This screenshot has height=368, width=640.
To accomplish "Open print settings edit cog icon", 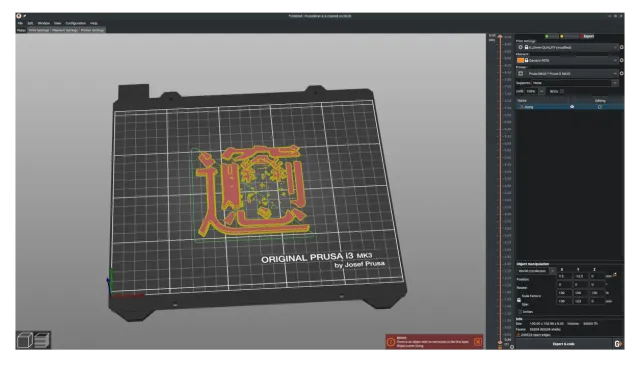I will tap(622, 47).
